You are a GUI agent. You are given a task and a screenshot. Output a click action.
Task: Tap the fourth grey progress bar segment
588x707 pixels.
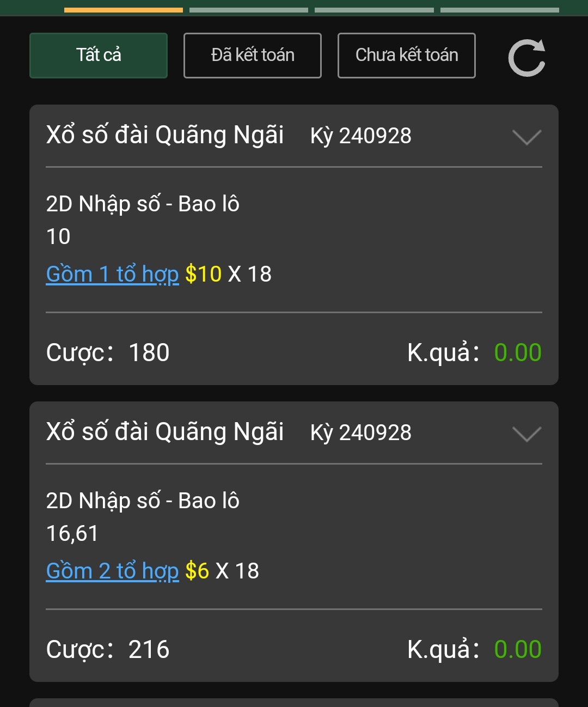[500, 10]
